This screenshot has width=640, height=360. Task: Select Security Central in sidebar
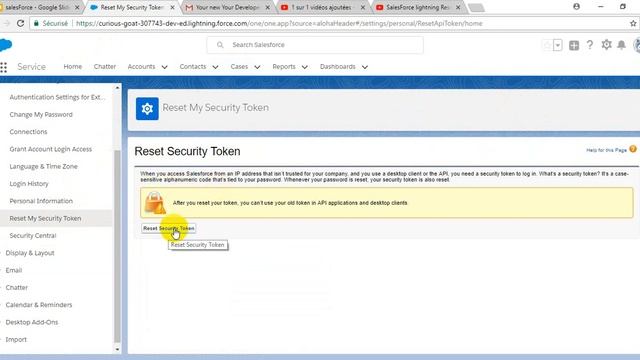(33, 236)
